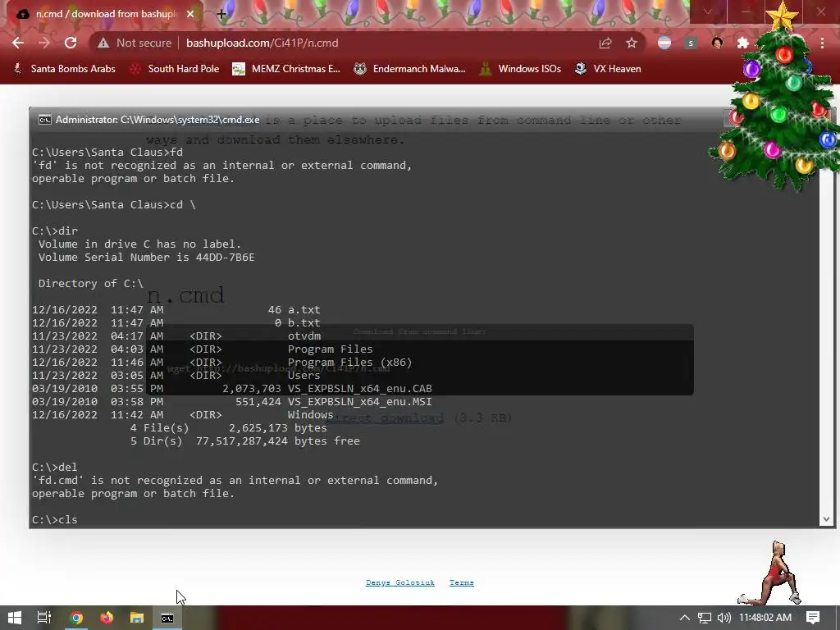Go back using the browser back arrow
The image size is (840, 630).
(x=18, y=43)
